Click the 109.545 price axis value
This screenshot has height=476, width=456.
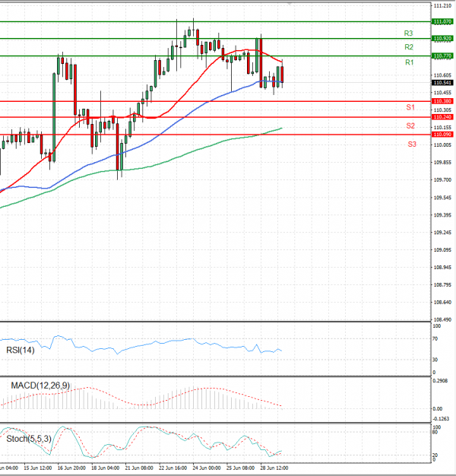(442, 198)
